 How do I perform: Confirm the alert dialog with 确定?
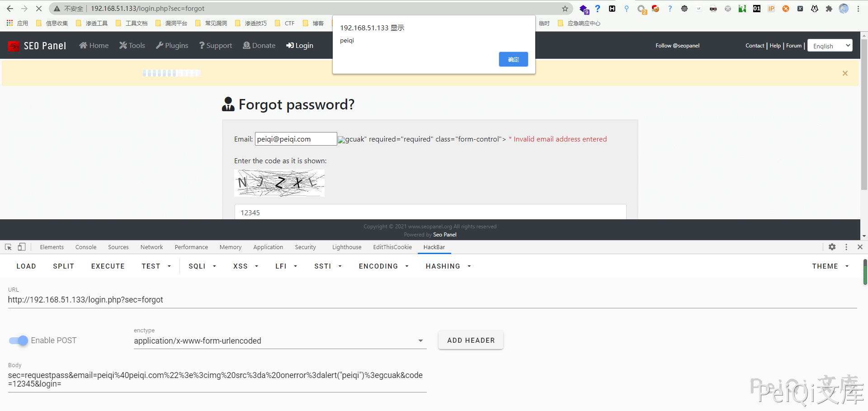click(513, 59)
